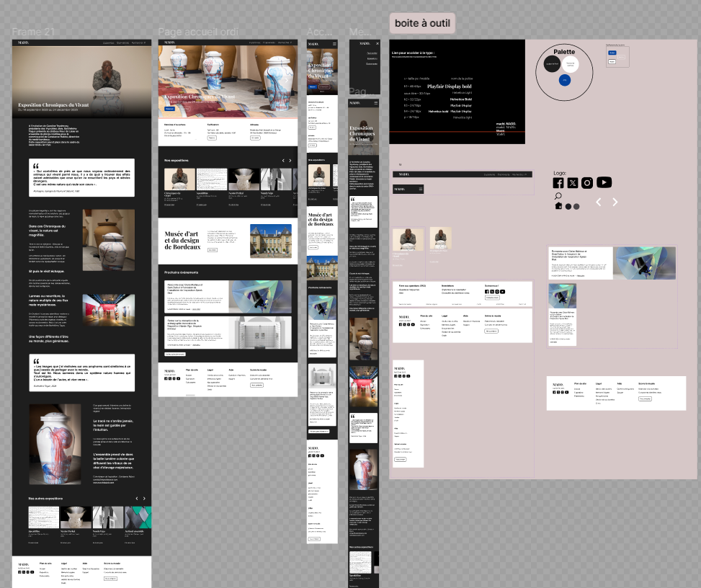Click the previous arrow in 'Nos autres expositions'

(137, 499)
